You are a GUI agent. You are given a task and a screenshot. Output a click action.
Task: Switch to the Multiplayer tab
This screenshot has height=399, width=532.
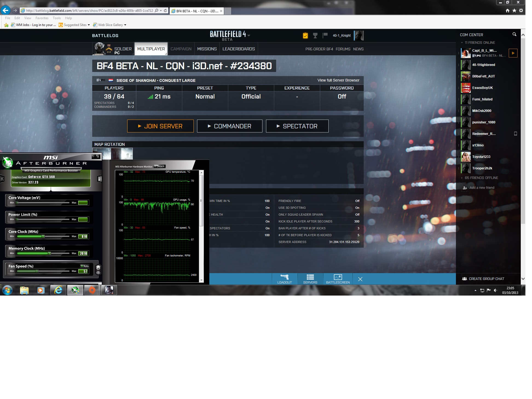pyautogui.click(x=151, y=49)
